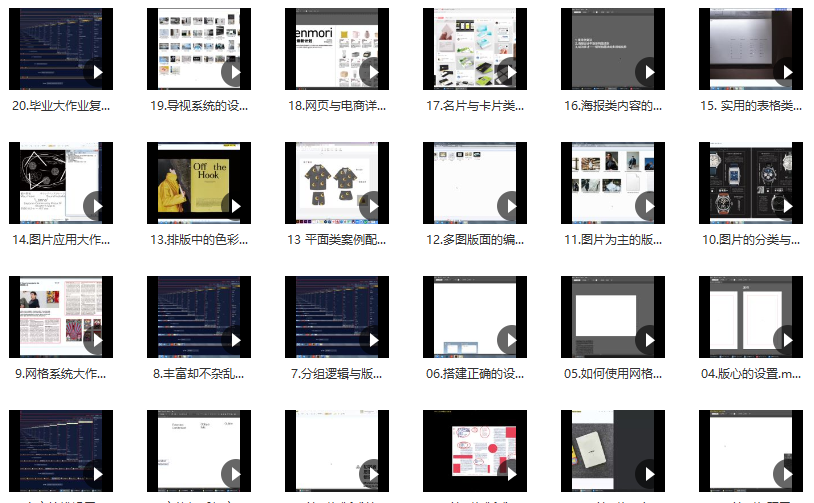Image resolution: width=814 pixels, height=503 pixels.
Task: Click the label 12.多图版面的编...
Action: coord(475,240)
